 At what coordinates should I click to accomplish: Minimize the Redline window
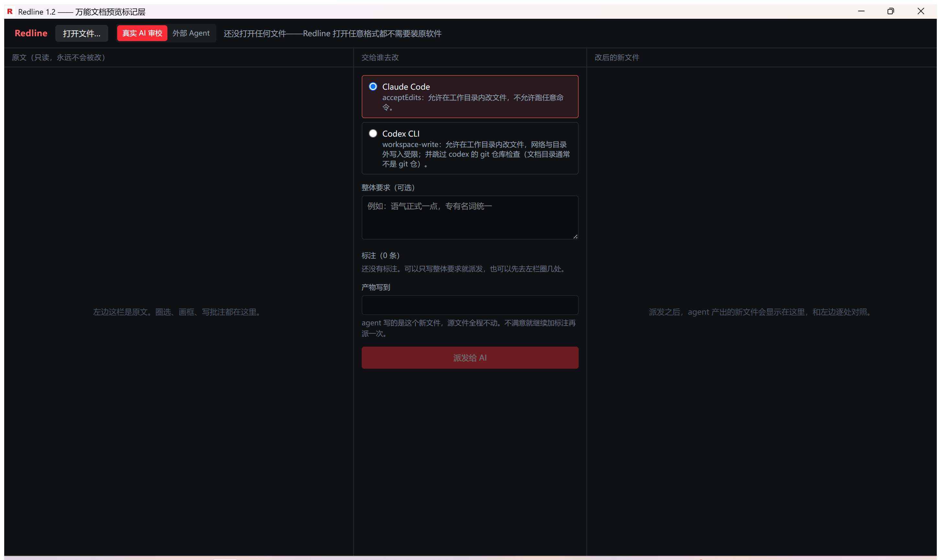861,11
